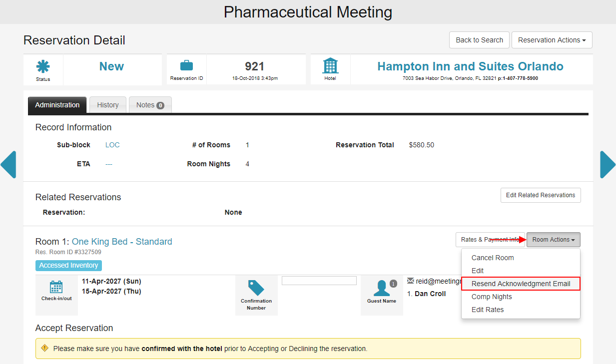Click guest name Dan Croll
The image size is (616, 364).
(430, 294)
